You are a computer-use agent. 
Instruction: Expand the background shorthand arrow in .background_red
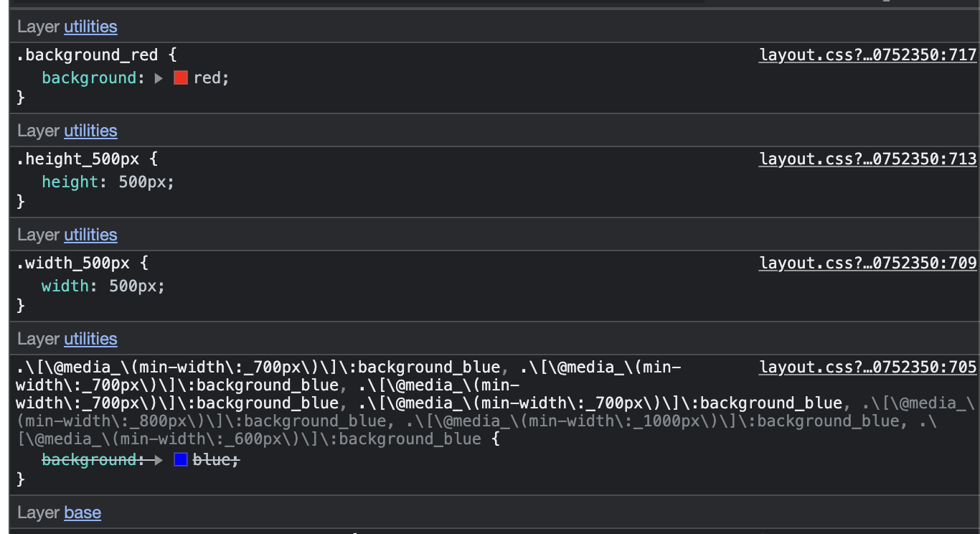pyautogui.click(x=158, y=78)
